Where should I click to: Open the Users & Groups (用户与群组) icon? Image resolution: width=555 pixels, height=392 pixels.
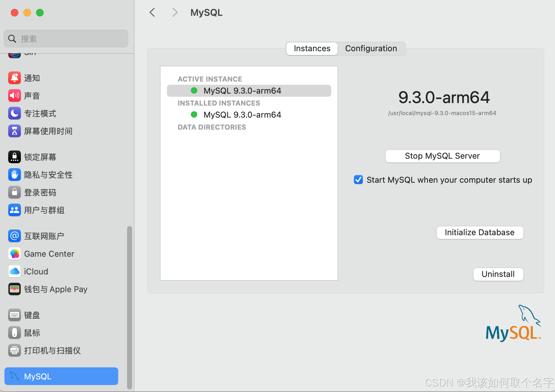click(x=15, y=210)
